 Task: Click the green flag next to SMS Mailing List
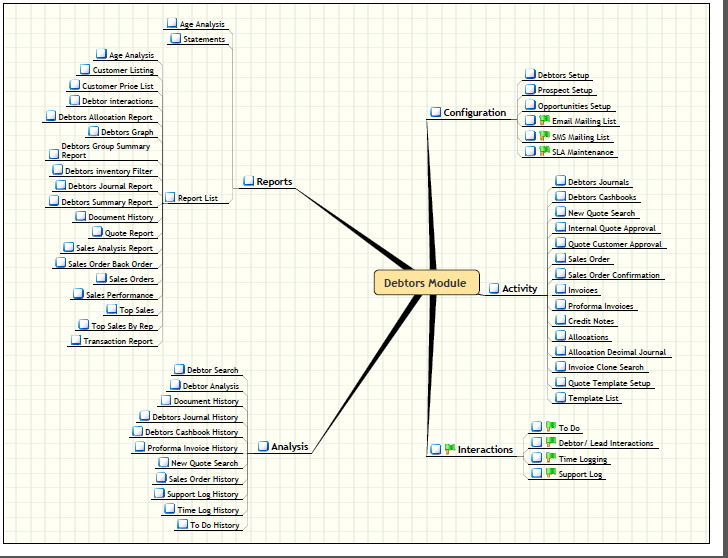(545, 136)
